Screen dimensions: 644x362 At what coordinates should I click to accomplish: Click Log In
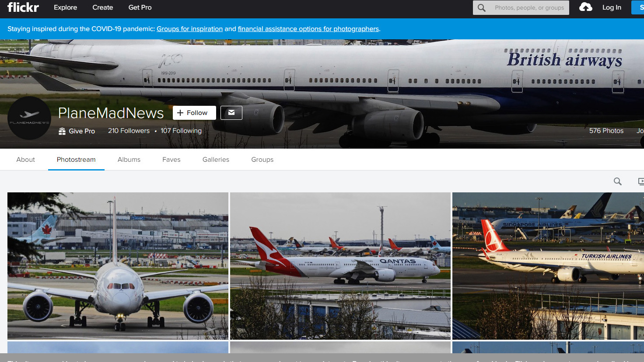[x=612, y=7]
